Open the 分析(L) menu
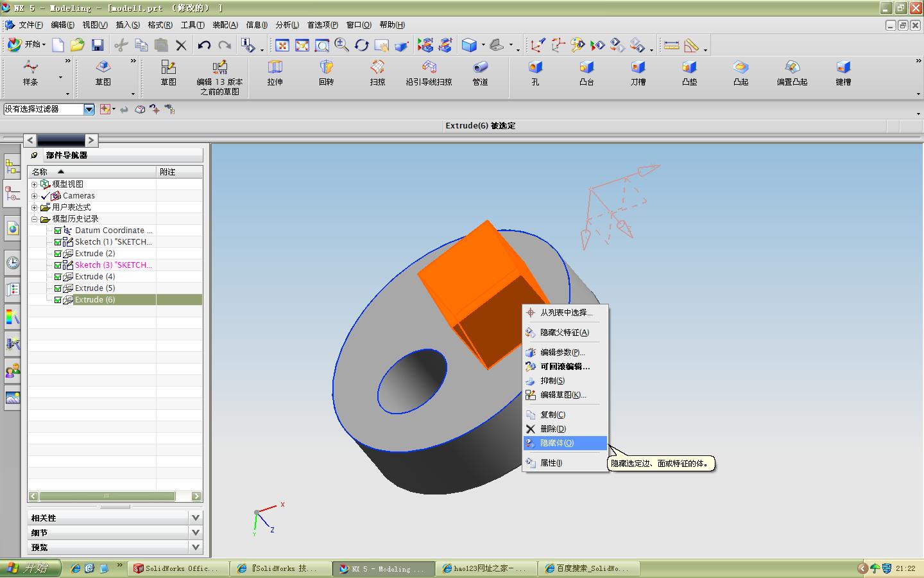This screenshot has width=924, height=578. [x=287, y=25]
